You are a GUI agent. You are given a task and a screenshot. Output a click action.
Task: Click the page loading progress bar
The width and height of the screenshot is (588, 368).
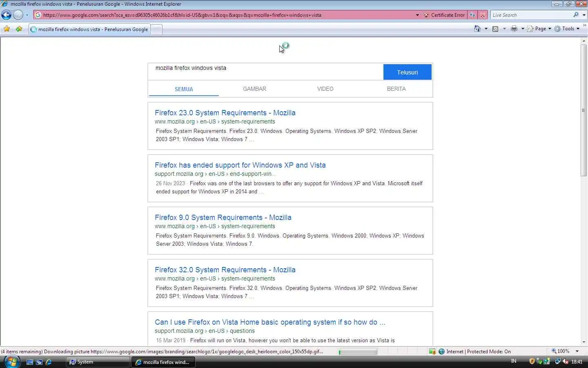click(358, 352)
